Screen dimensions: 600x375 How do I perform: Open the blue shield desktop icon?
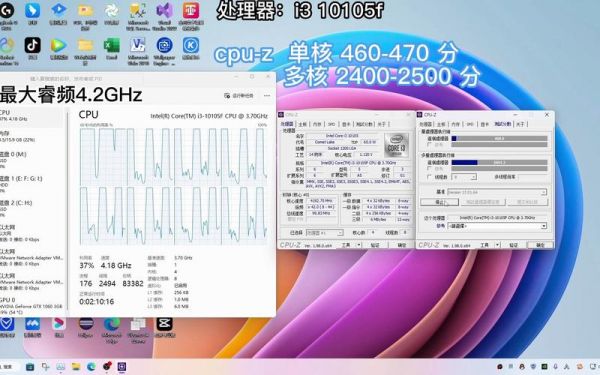pos(7,324)
